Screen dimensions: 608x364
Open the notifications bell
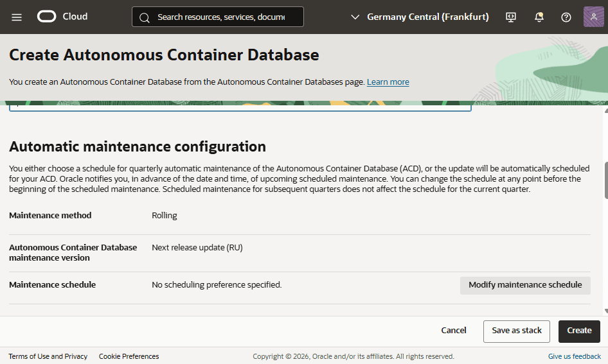pyautogui.click(x=539, y=17)
